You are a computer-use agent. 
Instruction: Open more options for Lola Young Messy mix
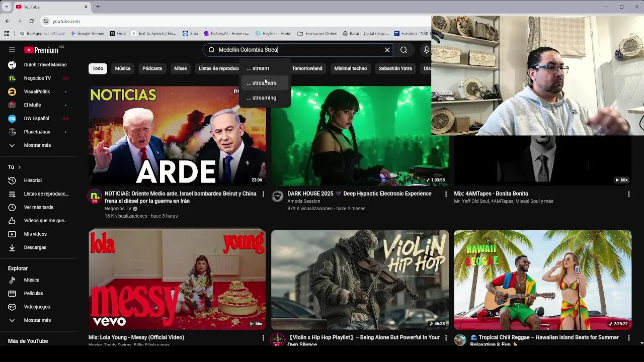tap(263, 338)
